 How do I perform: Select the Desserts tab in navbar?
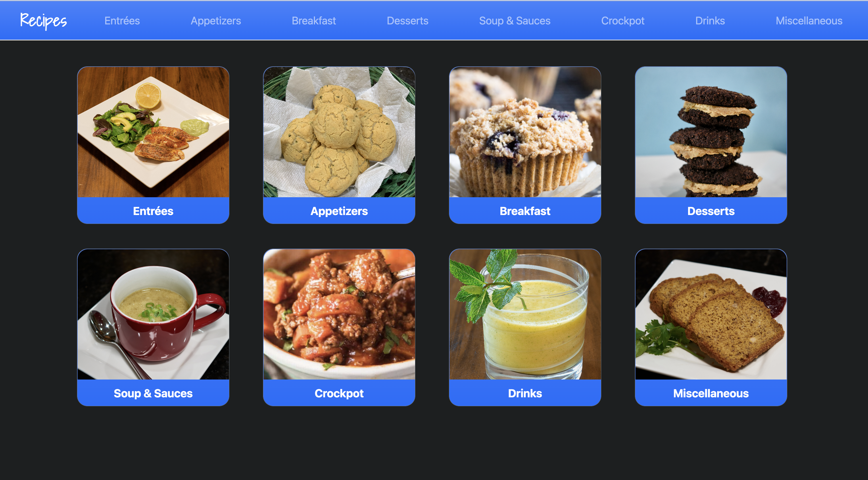pos(407,21)
